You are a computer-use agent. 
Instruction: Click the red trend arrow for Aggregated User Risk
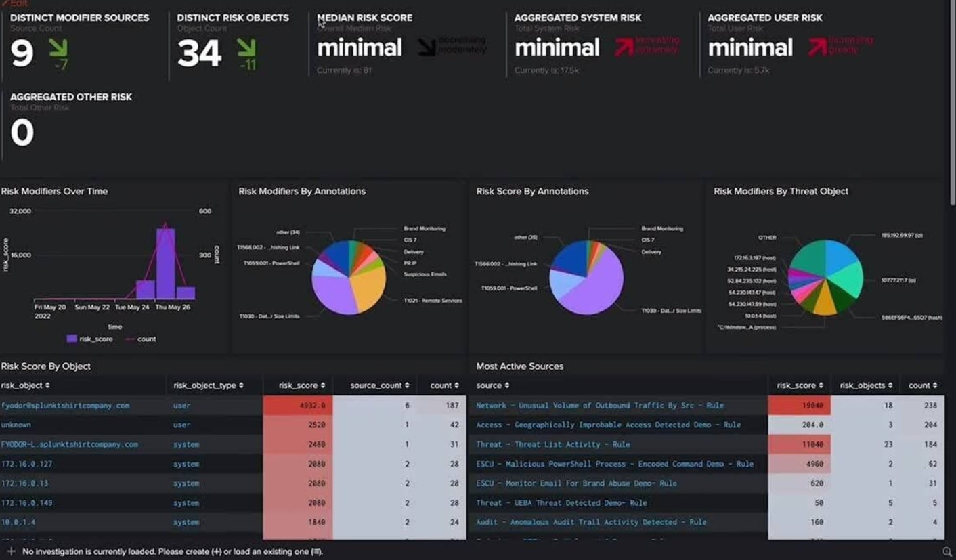pos(819,47)
